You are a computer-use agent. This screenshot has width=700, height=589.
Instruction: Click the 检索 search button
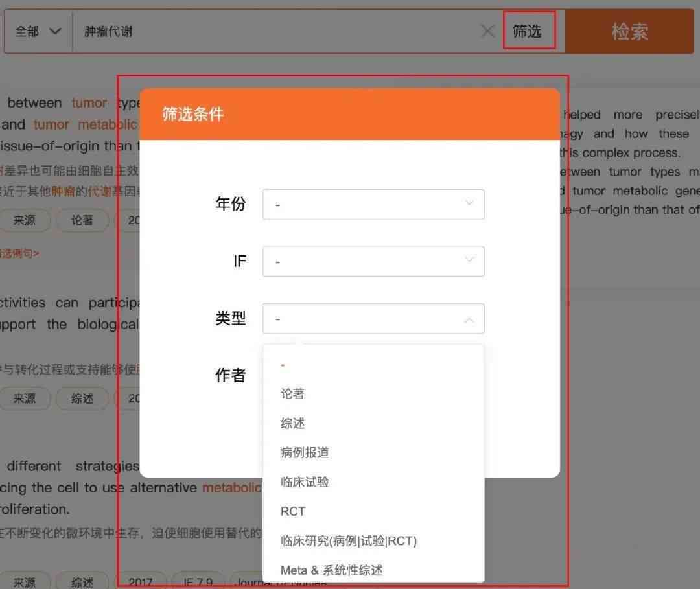coord(629,32)
